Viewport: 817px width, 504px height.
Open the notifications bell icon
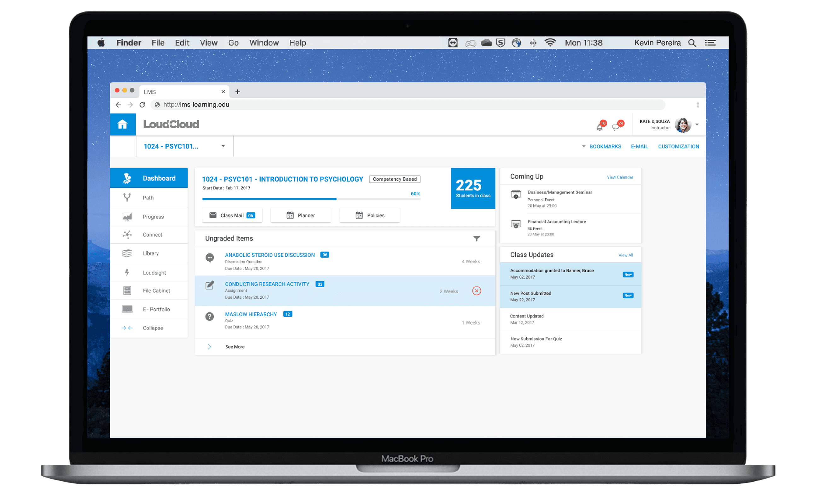(600, 127)
